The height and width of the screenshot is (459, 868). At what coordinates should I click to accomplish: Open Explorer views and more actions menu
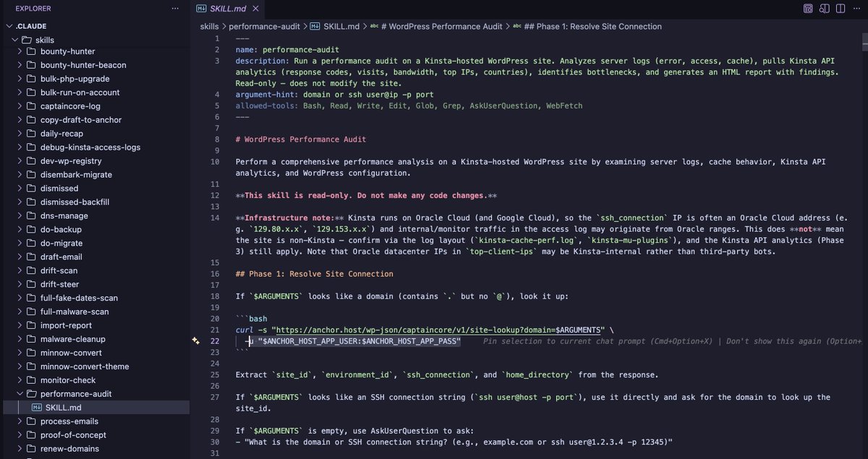click(174, 9)
